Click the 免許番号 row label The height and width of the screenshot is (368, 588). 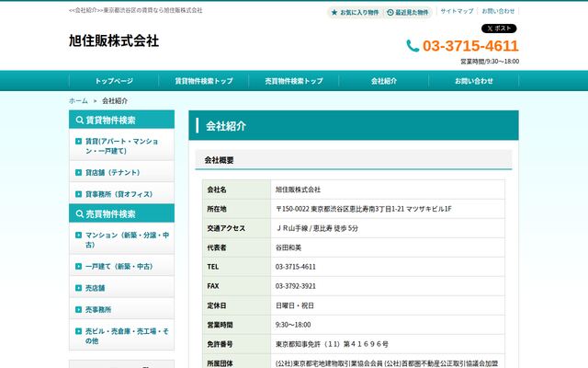pos(220,344)
